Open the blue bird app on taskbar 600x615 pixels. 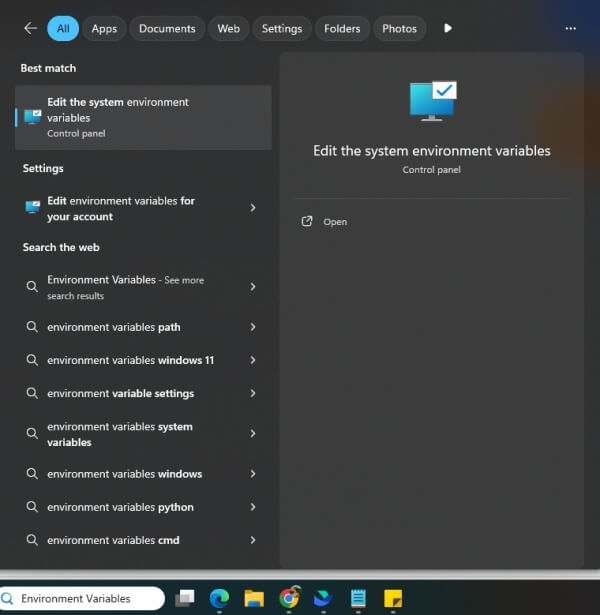point(323,599)
